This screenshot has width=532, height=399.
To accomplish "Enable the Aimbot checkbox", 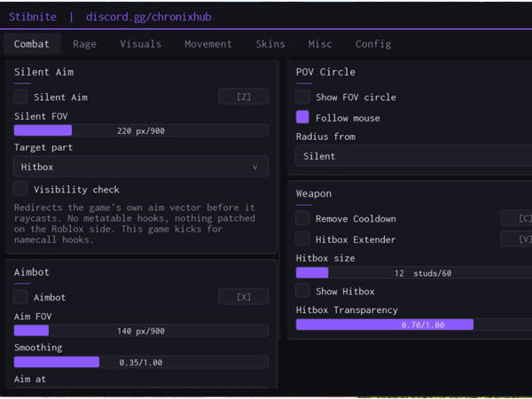I will coord(20,297).
